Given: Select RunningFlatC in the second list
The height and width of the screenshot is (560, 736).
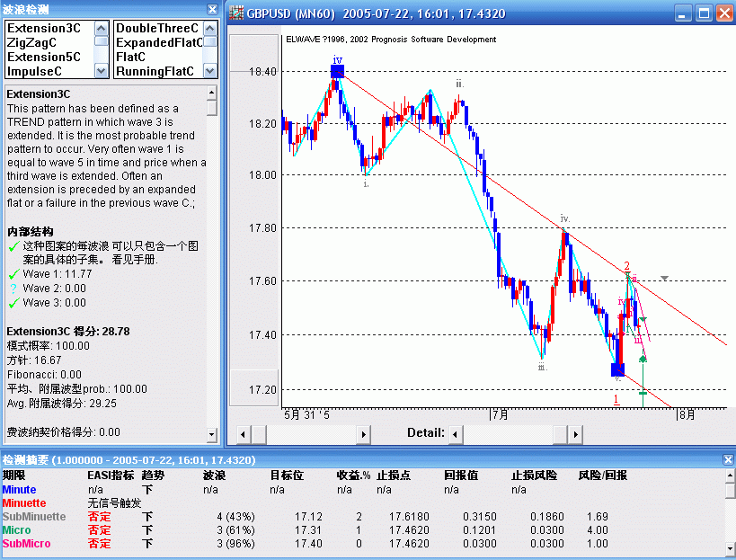Looking at the screenshot, I should click(155, 71).
